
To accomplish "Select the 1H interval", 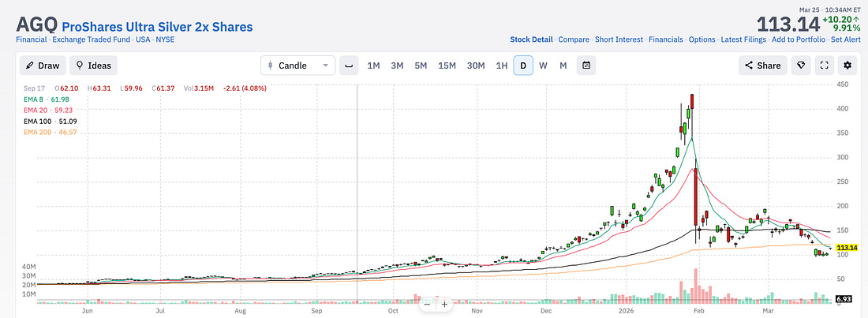I will click(x=502, y=65).
